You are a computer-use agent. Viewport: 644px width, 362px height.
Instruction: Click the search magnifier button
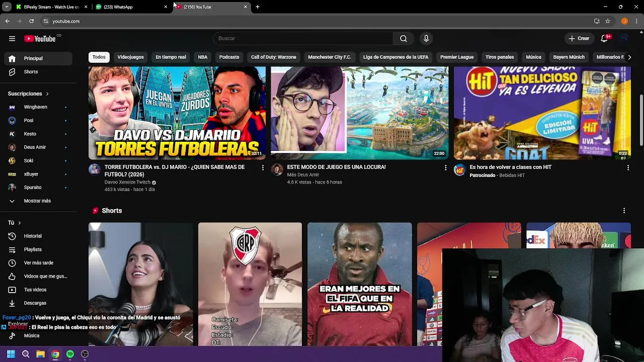404,39
